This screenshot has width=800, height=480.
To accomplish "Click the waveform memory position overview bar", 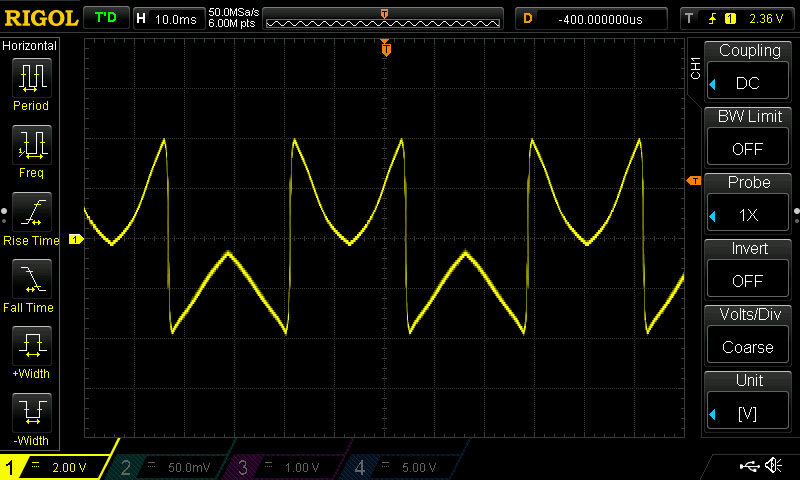I will (385, 18).
